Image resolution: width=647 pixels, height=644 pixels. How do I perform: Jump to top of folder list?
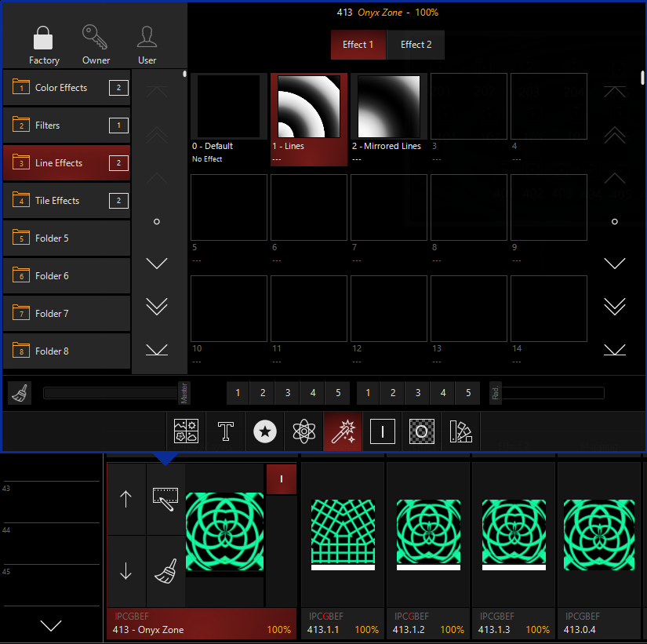point(157,92)
